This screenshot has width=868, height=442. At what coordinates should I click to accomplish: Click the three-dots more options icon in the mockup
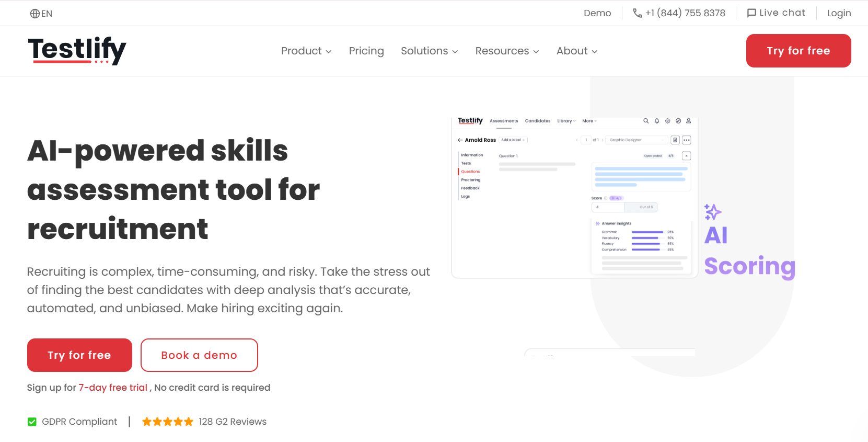[x=687, y=140]
